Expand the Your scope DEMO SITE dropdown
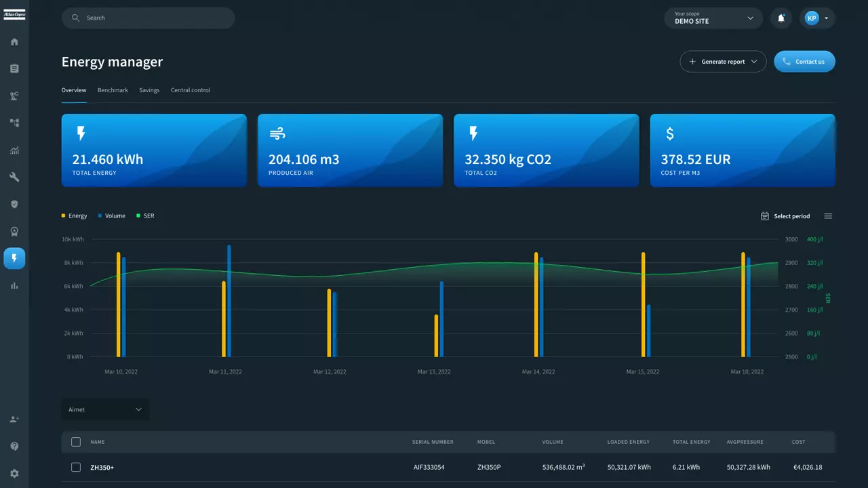This screenshot has height=488, width=868. [713, 18]
